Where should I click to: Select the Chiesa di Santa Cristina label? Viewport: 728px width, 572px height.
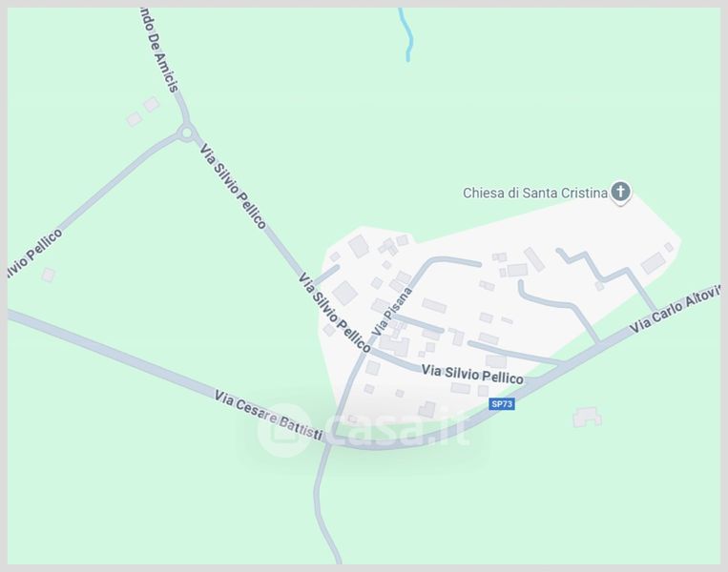535,193
